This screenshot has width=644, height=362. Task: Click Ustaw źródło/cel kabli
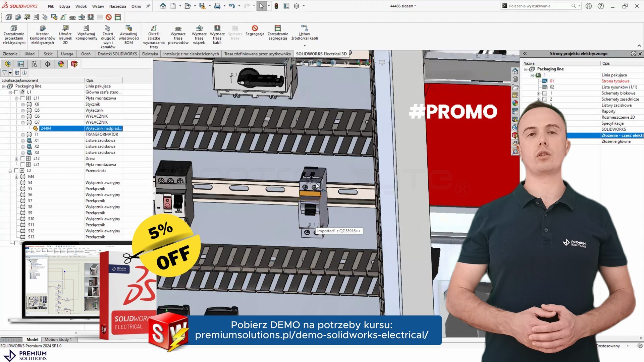pos(304,33)
